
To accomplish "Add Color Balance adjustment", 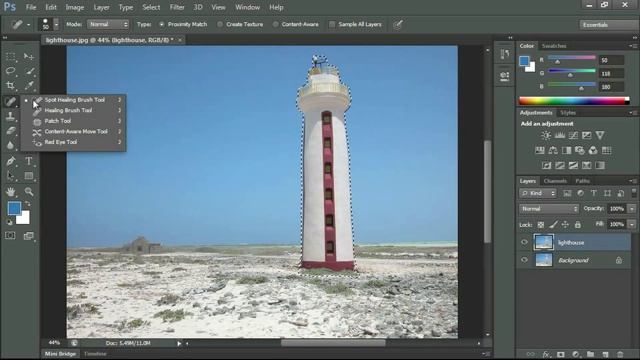I will click(x=553, y=150).
